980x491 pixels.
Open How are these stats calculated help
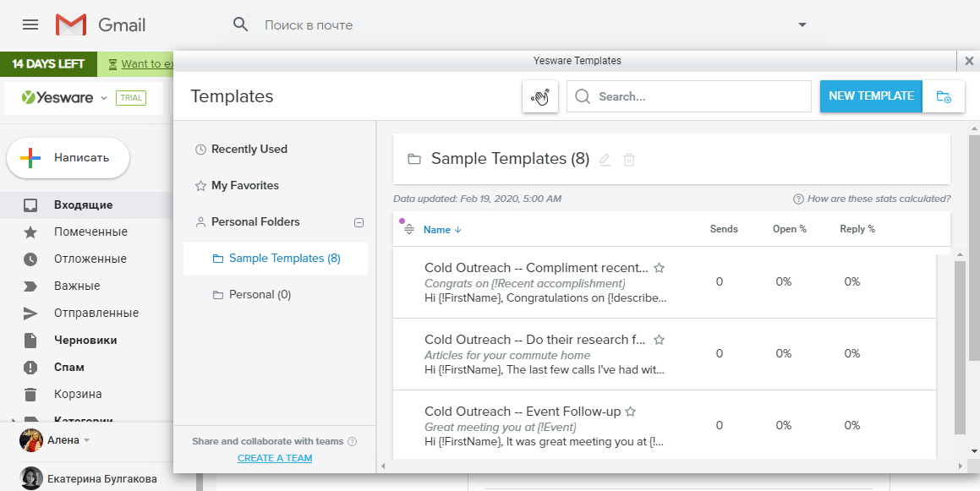(872, 199)
